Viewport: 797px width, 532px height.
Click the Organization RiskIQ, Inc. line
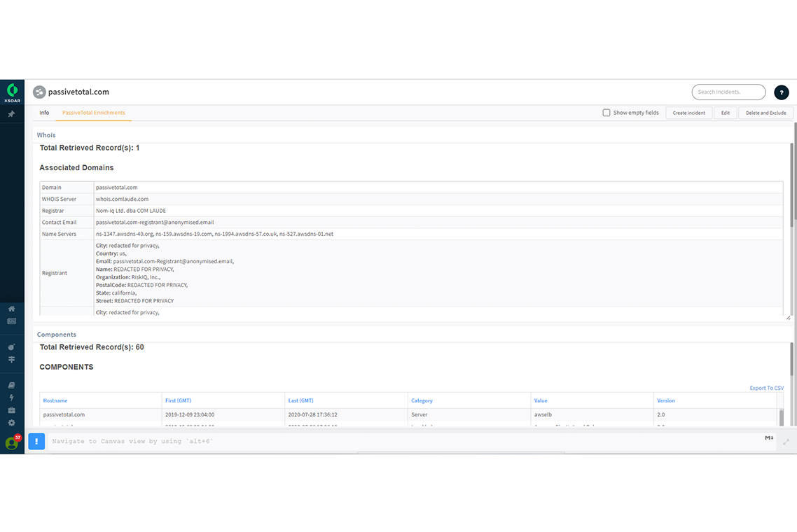(128, 277)
